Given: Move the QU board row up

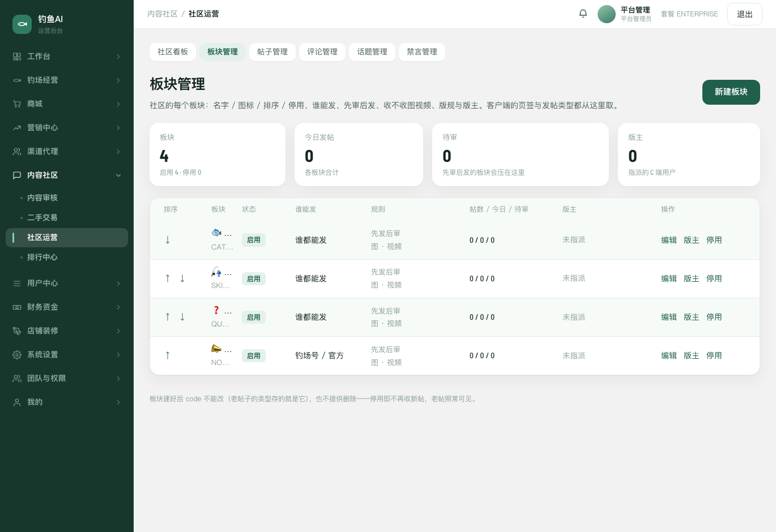Looking at the screenshot, I should click(x=168, y=317).
